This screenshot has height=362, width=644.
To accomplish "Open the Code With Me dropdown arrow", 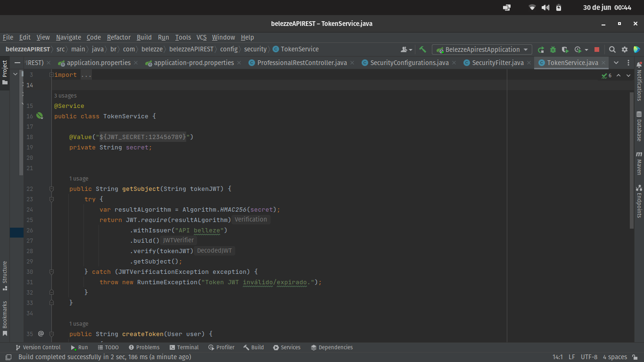I will (x=411, y=49).
